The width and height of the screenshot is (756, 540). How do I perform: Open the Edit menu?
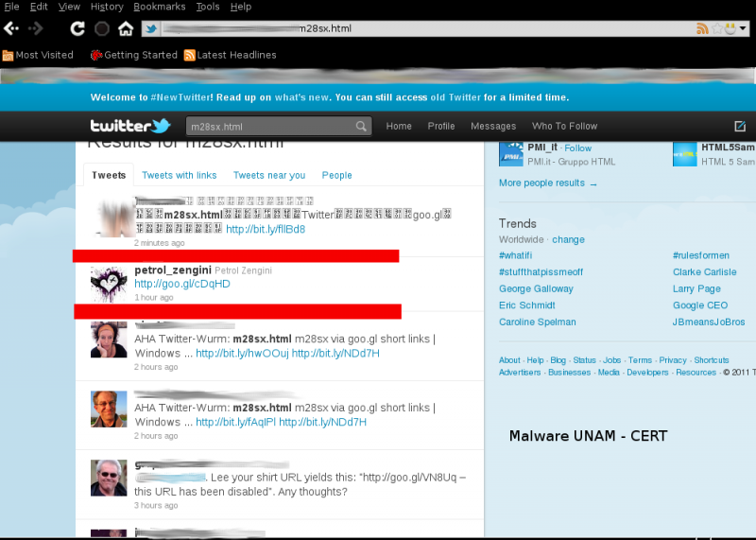coord(39,7)
